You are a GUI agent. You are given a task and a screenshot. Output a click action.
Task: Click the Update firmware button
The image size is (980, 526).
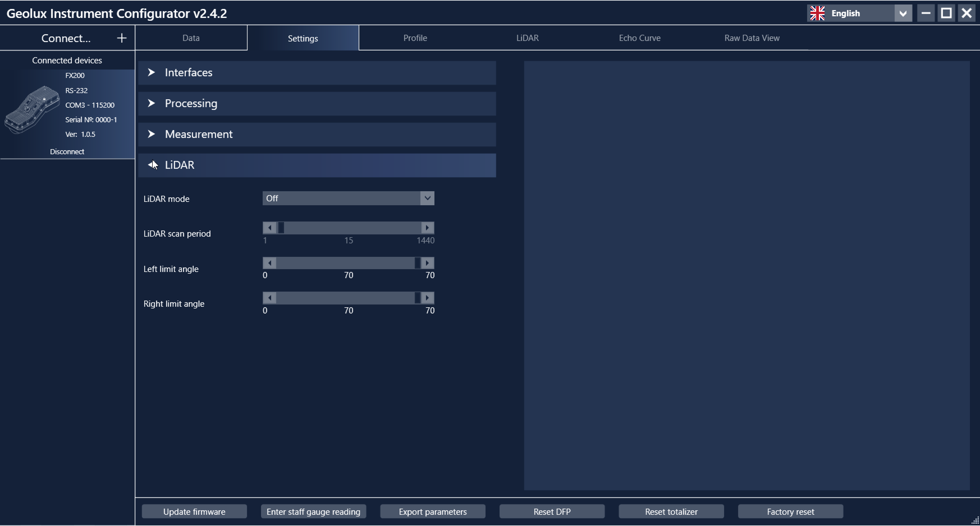click(x=194, y=511)
